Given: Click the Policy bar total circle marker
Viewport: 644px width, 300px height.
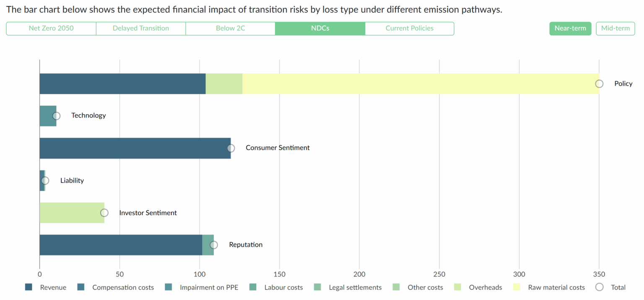Looking at the screenshot, I should click(x=599, y=84).
